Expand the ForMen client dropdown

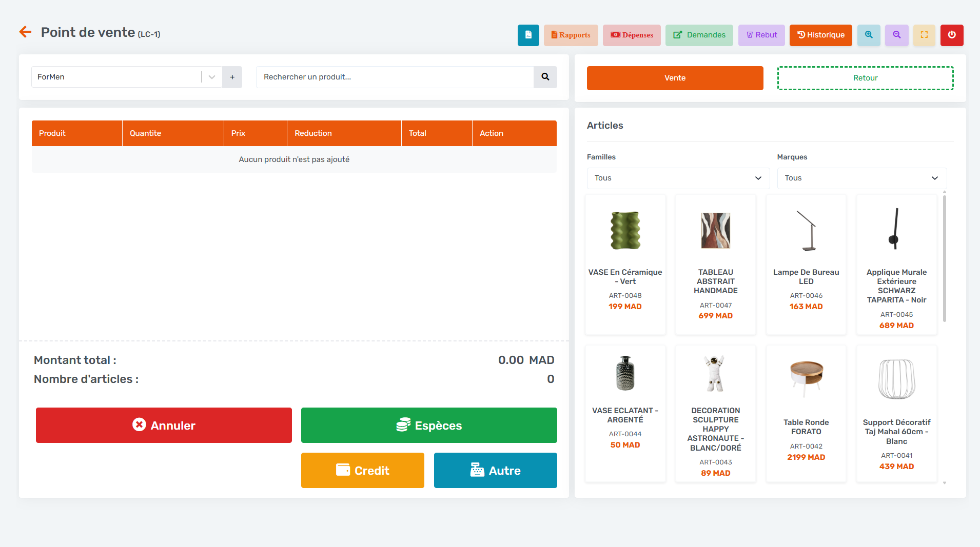click(212, 77)
